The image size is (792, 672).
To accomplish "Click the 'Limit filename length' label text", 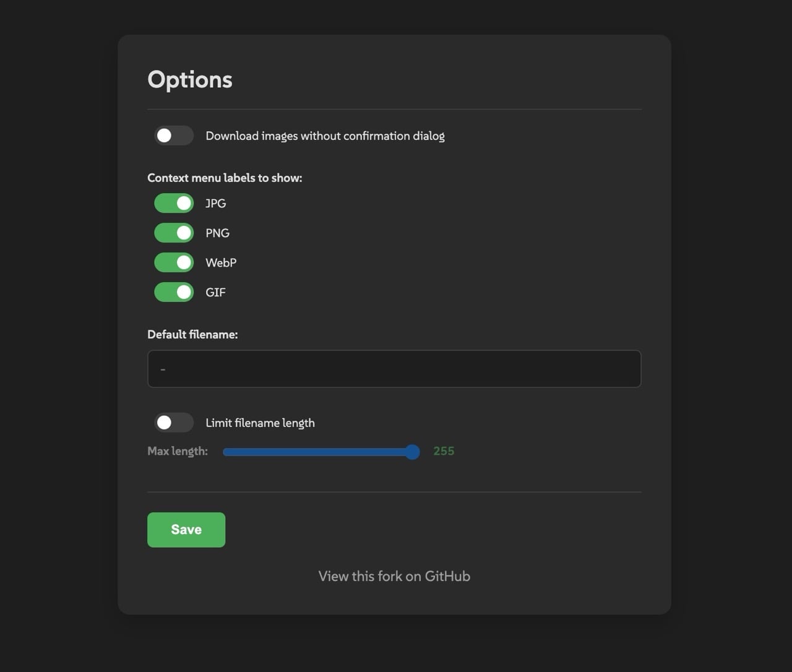I will (x=260, y=423).
